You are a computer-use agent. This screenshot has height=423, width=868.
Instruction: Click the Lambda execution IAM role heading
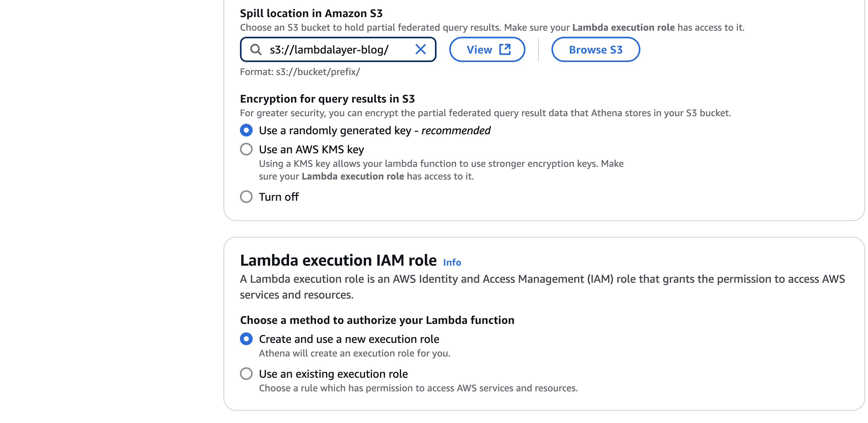tap(338, 260)
